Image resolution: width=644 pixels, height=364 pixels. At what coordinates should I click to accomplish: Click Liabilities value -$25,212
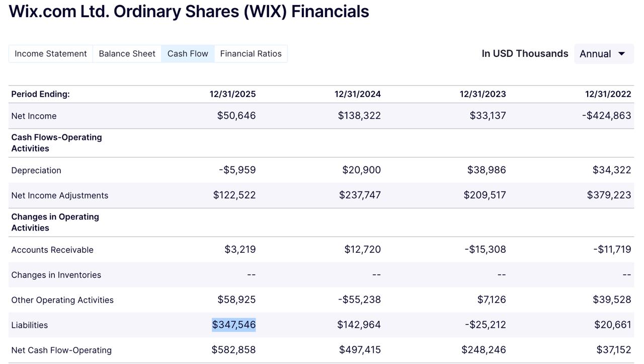486,325
